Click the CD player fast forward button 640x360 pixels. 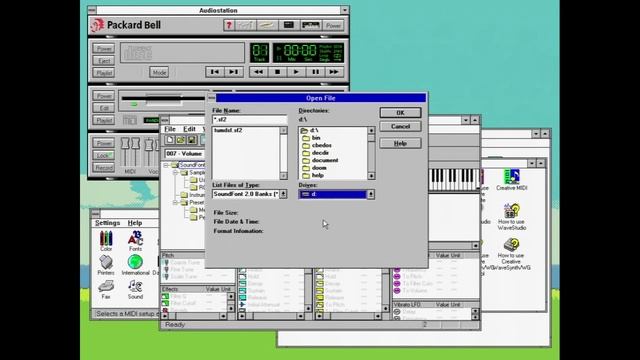(x=334, y=72)
